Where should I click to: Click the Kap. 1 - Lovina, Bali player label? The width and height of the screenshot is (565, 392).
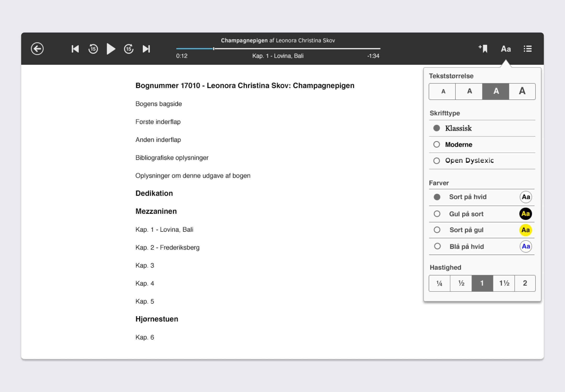tap(278, 56)
